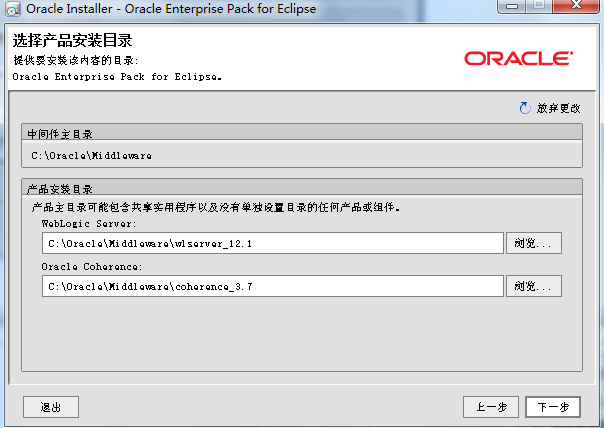Discard changes via 放弃更改 link
604x428 pixels.
click(559, 108)
